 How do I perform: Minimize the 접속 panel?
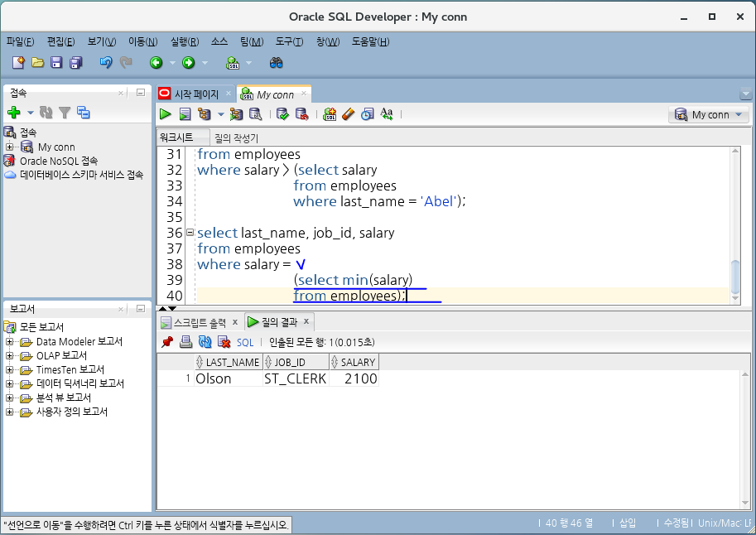tap(141, 92)
